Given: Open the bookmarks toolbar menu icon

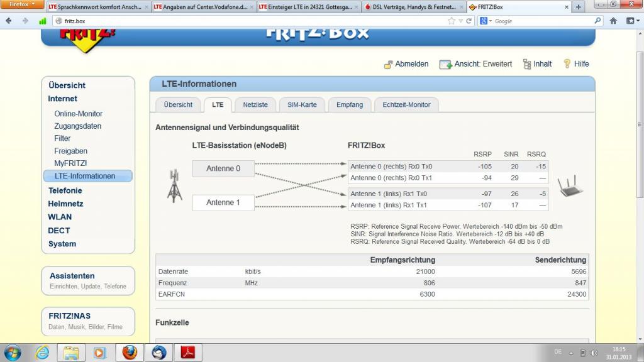Looking at the screenshot, I should coord(631,21).
